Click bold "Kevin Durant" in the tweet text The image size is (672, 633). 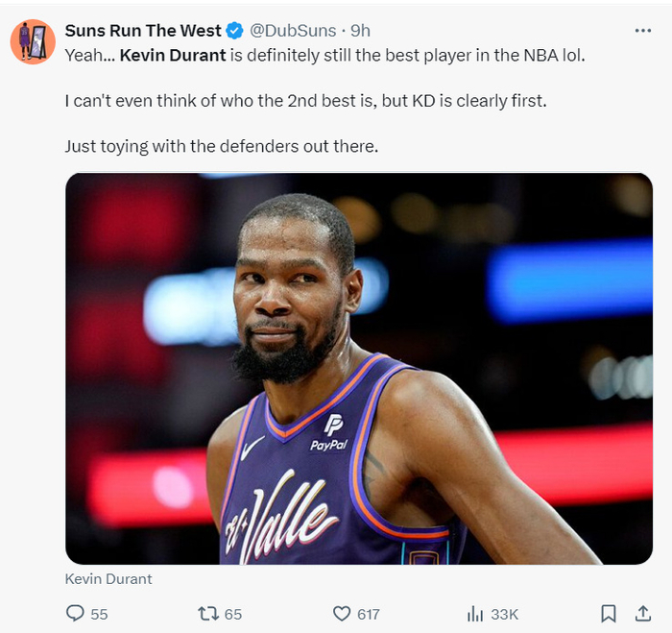(x=173, y=55)
